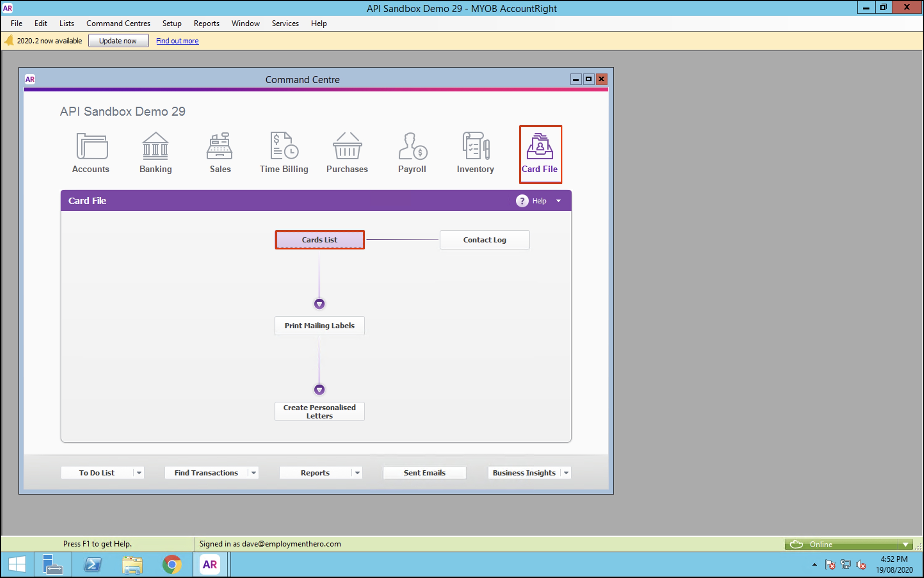This screenshot has width=924, height=578.
Task: Click the Sent Emails button
Action: click(x=424, y=473)
